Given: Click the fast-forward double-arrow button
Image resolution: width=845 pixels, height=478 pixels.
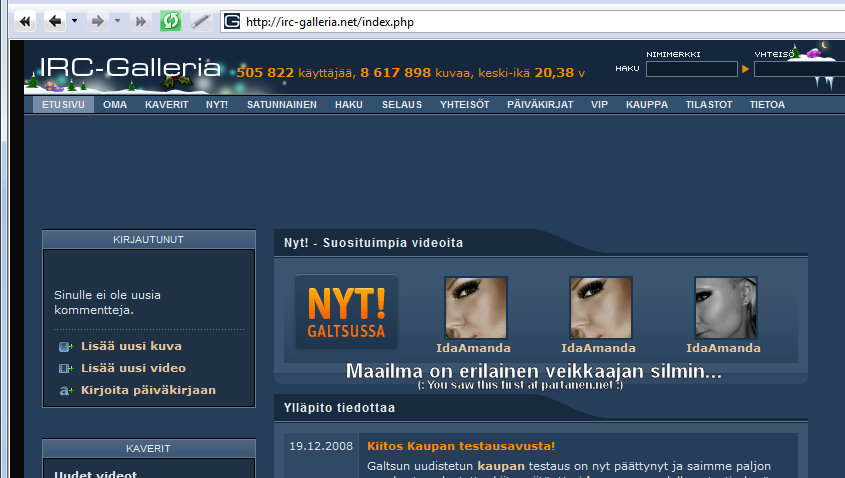Looking at the screenshot, I should point(141,22).
